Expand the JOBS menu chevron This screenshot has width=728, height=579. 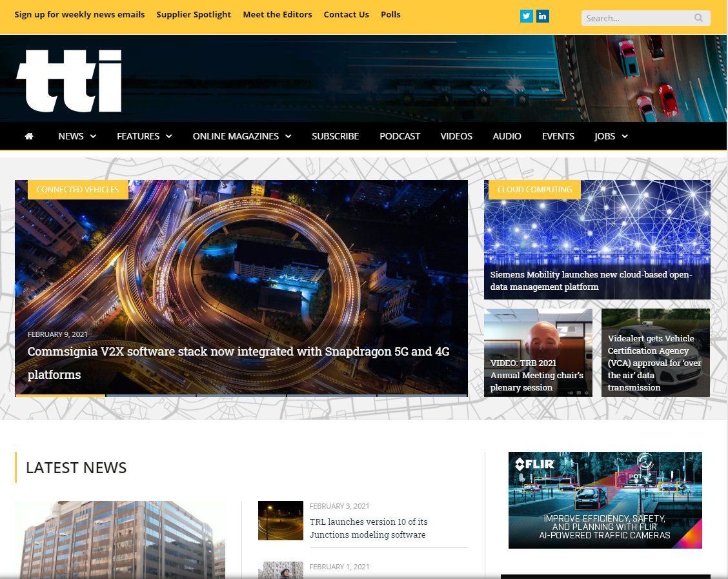click(x=625, y=136)
